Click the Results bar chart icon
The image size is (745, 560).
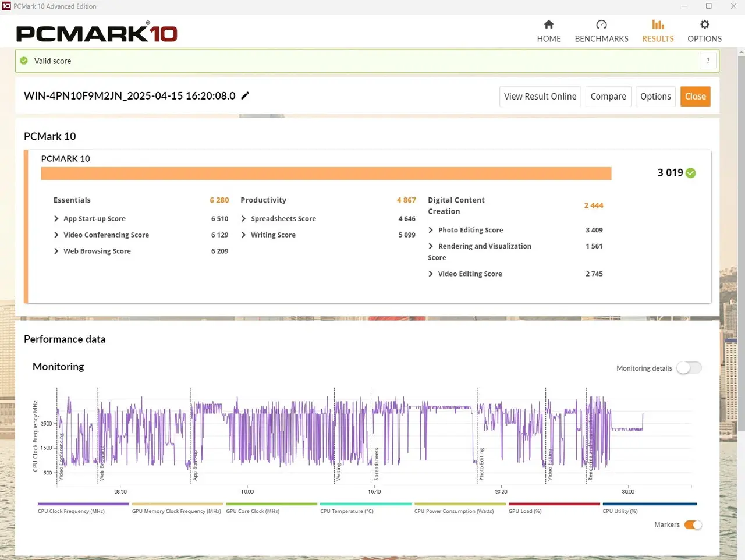[x=658, y=24]
